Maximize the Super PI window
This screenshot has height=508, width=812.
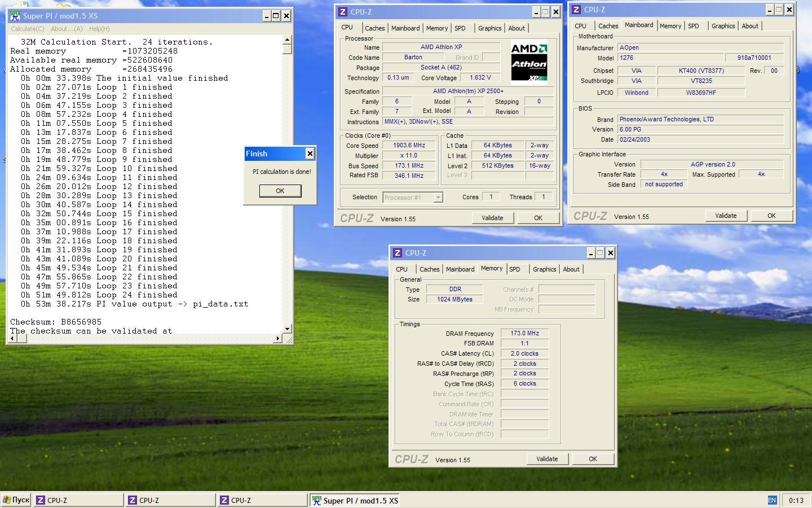[x=276, y=16]
